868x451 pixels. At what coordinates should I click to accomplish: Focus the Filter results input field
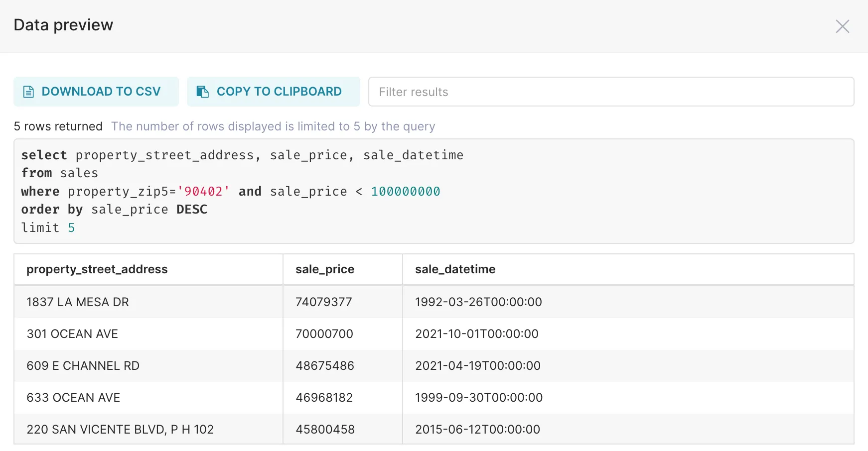pos(611,92)
